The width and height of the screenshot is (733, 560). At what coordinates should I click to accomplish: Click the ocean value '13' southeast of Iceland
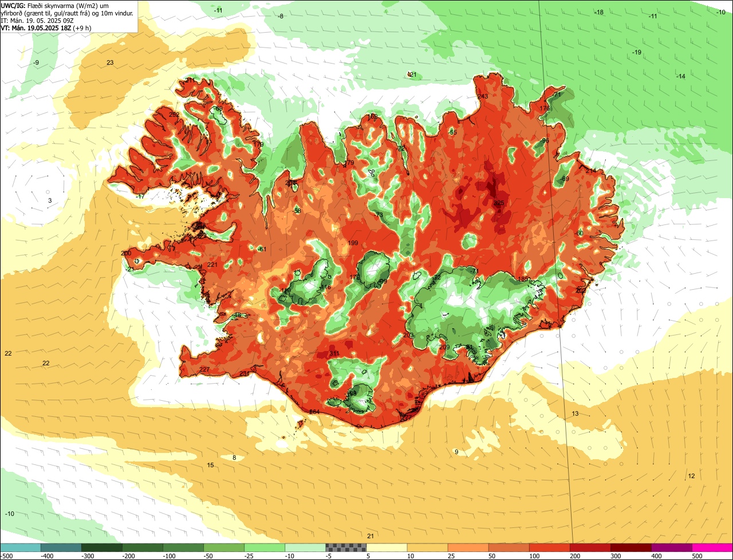[576, 413]
